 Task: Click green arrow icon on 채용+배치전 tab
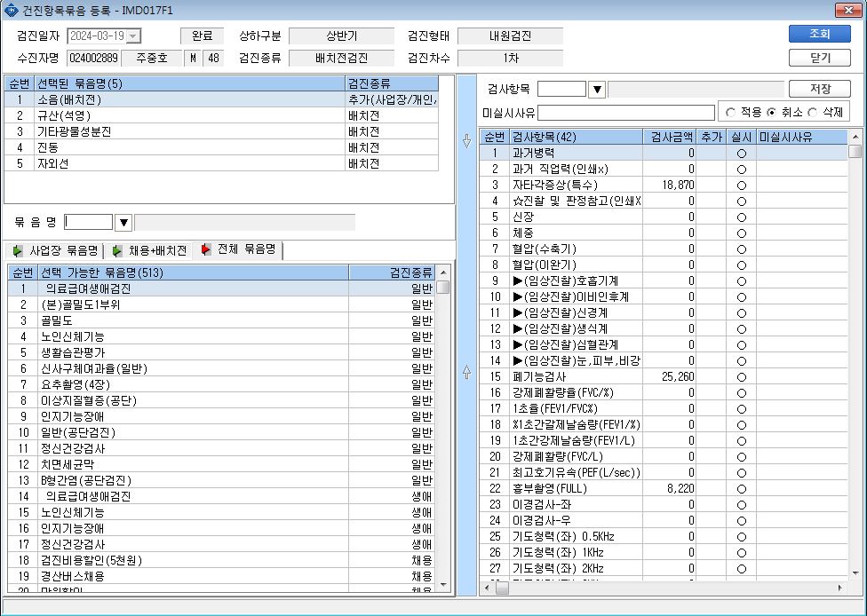[x=116, y=251]
